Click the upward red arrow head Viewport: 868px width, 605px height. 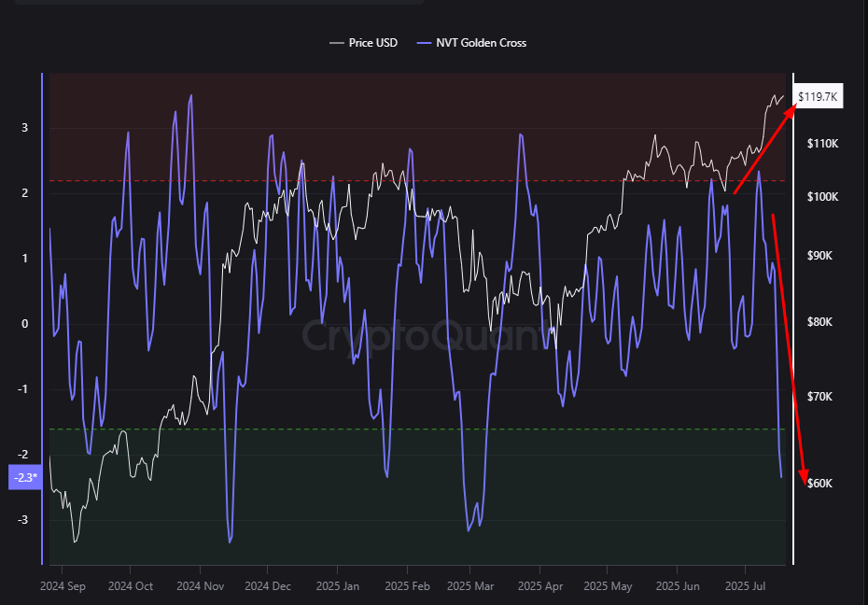point(791,107)
